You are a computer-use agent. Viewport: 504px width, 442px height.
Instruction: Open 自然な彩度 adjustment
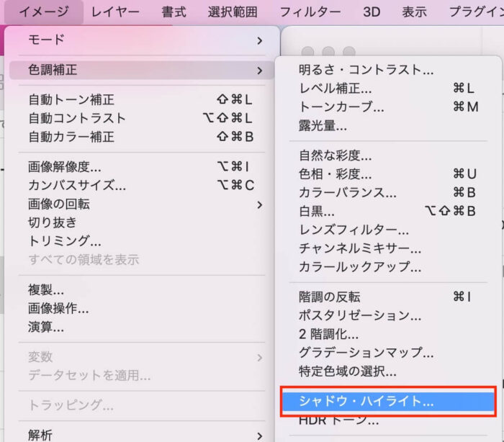388,156
